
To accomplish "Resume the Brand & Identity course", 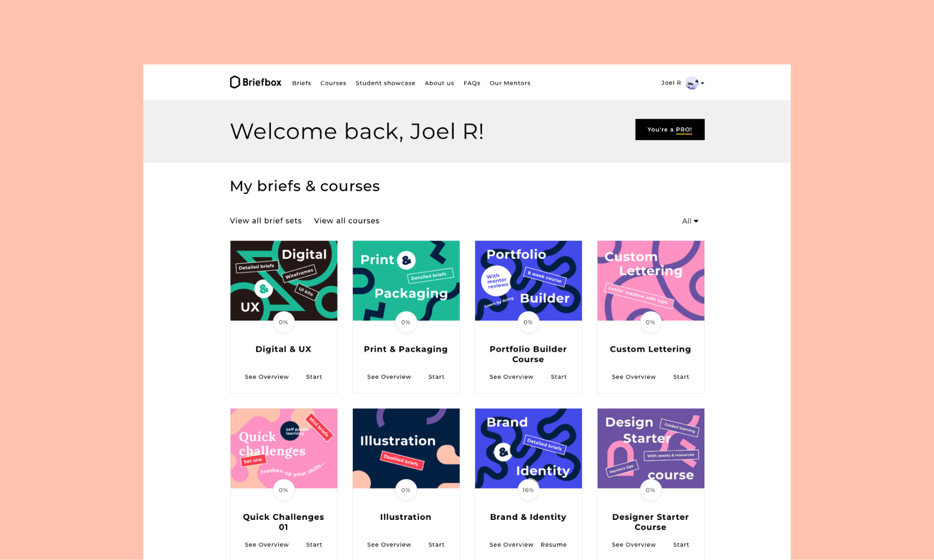I will point(553,545).
